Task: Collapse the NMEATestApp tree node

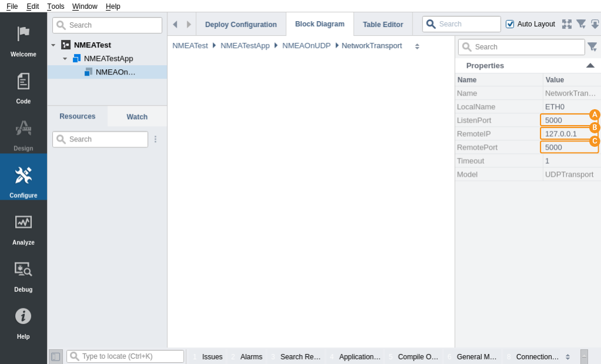Action: 65,59
